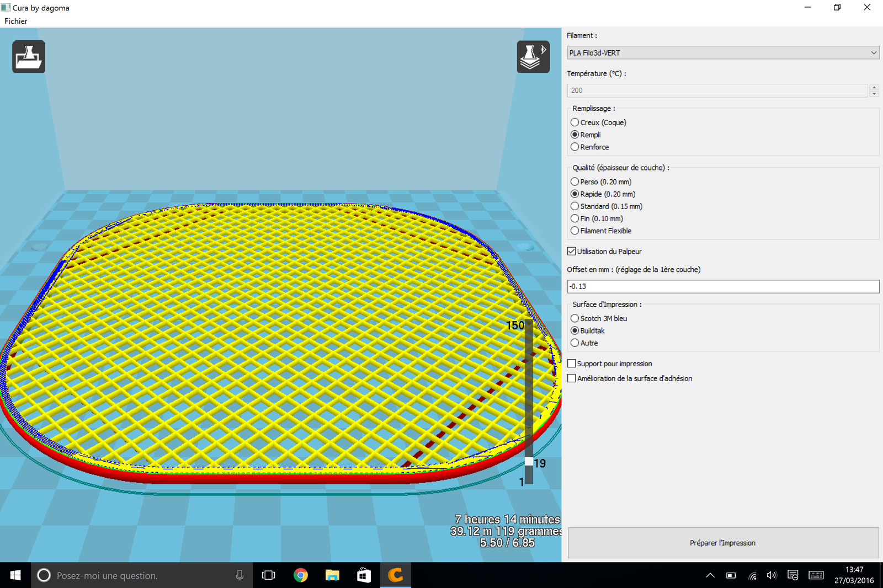The image size is (883, 588).
Task: Click the touch keyboard tray icon
Action: pos(816,575)
